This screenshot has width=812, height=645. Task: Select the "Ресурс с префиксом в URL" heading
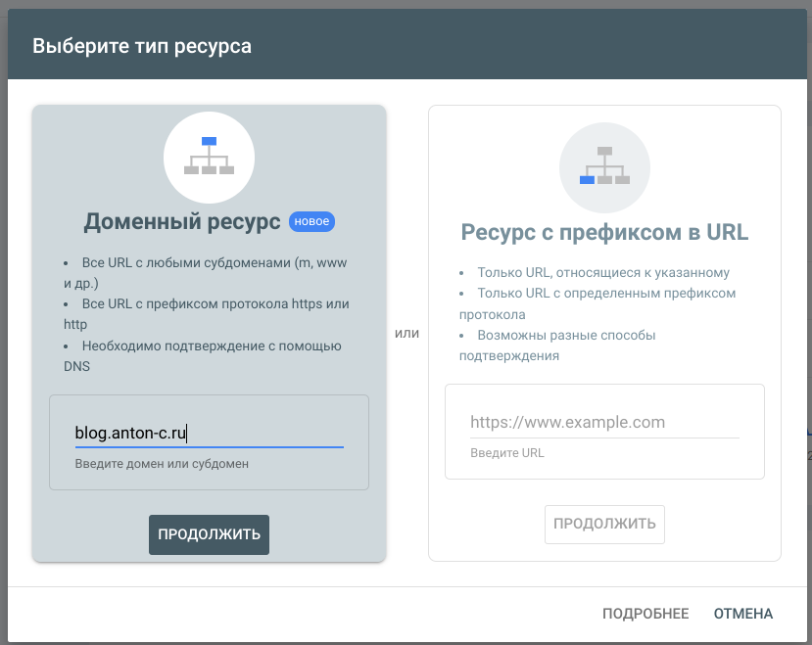(x=604, y=233)
